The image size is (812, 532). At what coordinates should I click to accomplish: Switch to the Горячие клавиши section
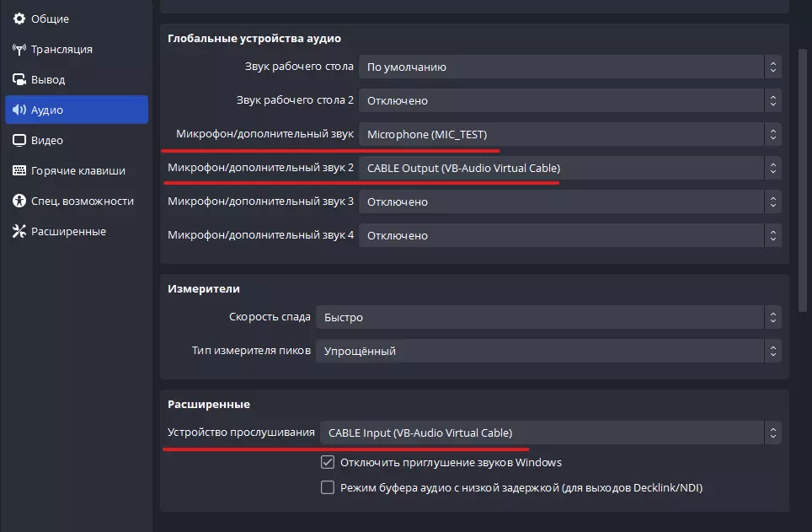click(77, 170)
